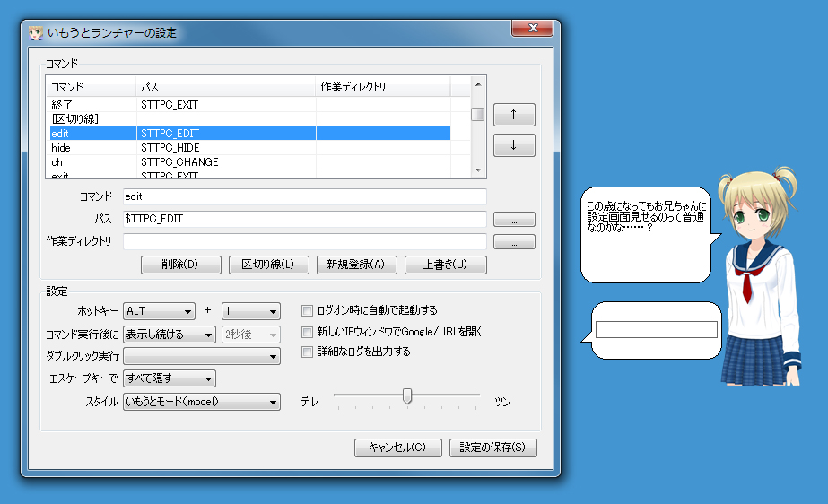The width and height of the screenshot is (828, 504).
Task: Click the パス column header
Action: (225, 87)
